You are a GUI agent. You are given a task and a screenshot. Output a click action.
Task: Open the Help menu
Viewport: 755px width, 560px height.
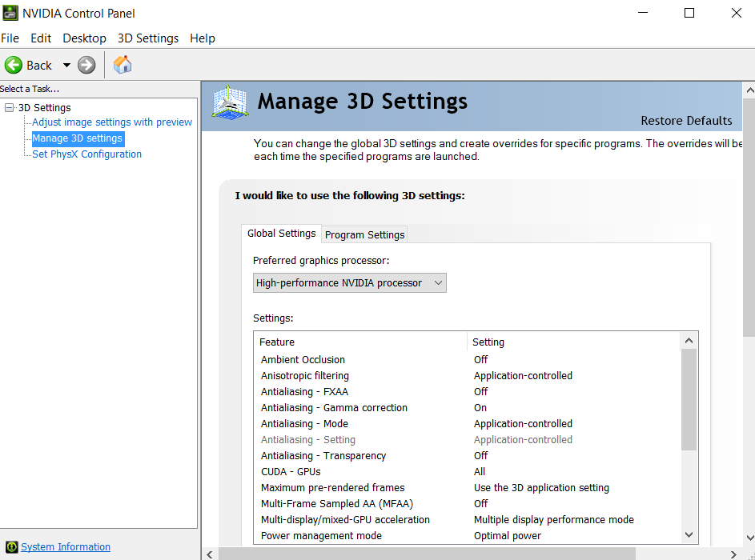[x=203, y=38]
